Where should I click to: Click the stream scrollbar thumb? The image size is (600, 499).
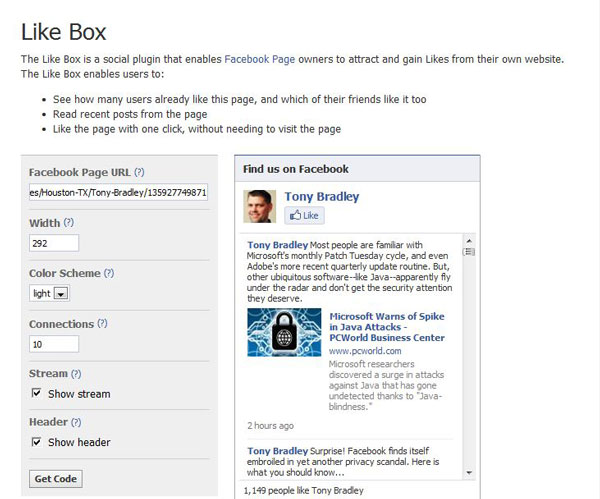[469, 252]
